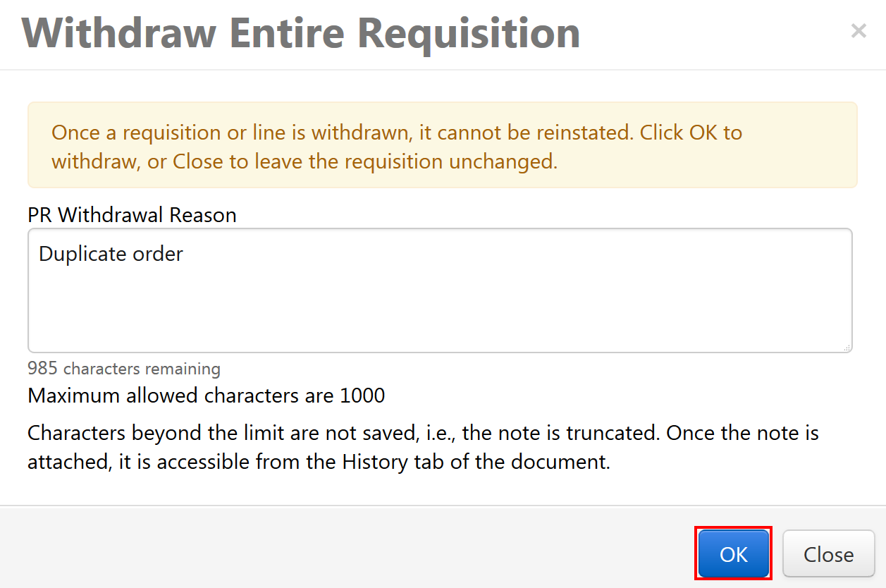Click the truncation note paragraph
886x588 pixels.
423,447
